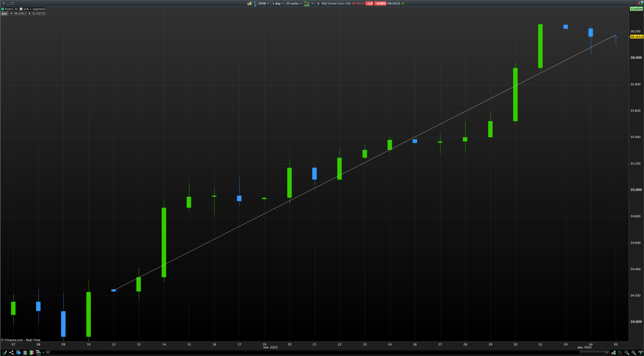
Task: Open the 25 units dropdown
Action: pos(294,3)
